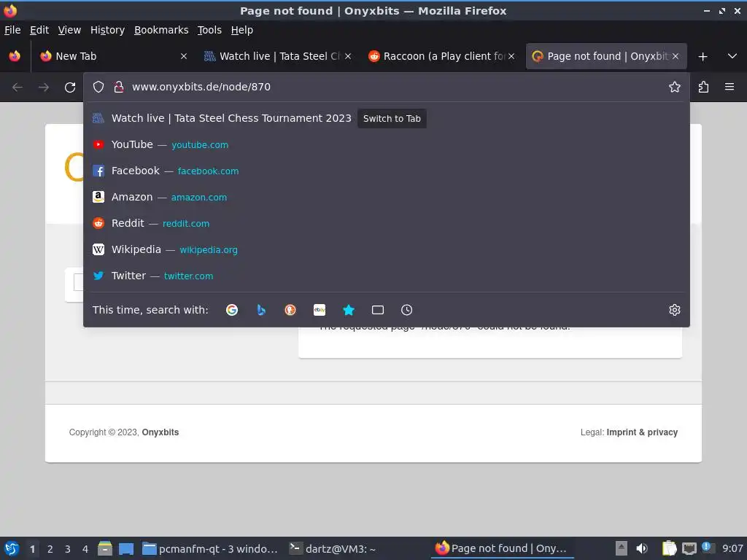
Task: Switch to the New Tab tab
Action: 115,56
